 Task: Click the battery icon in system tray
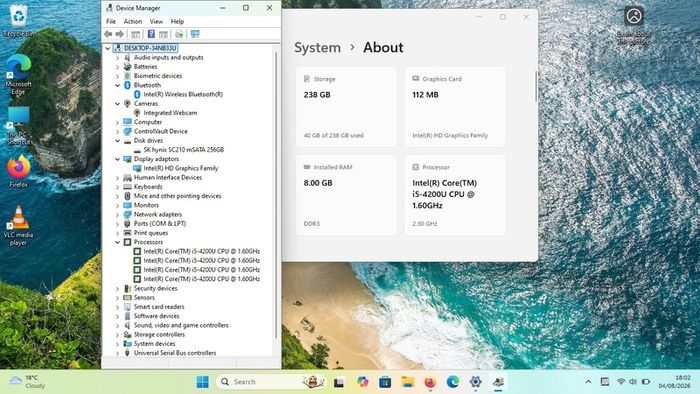[x=646, y=382]
